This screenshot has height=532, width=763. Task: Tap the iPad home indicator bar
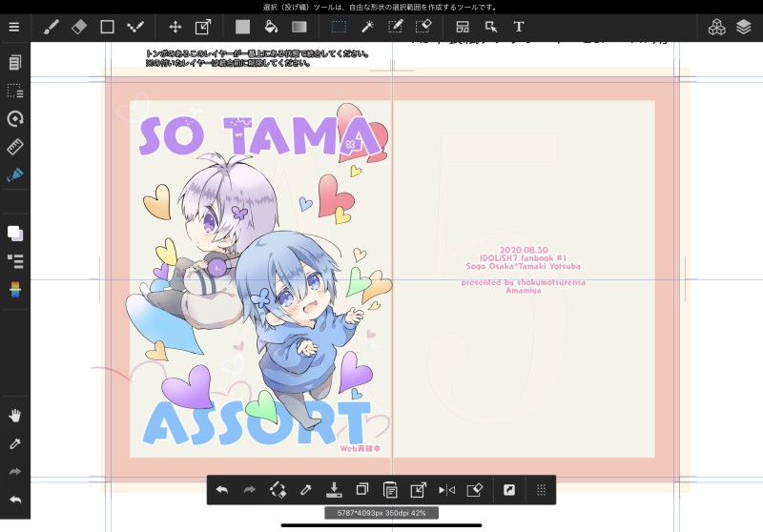pyautogui.click(x=381, y=525)
